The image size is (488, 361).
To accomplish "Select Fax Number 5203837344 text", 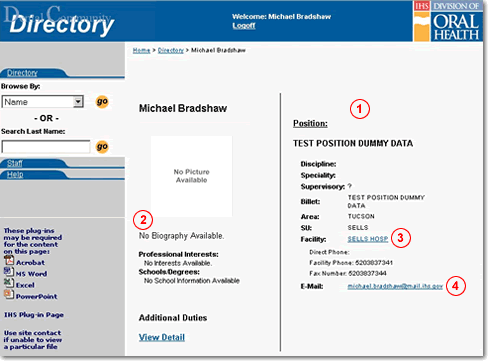I will tap(348, 273).
